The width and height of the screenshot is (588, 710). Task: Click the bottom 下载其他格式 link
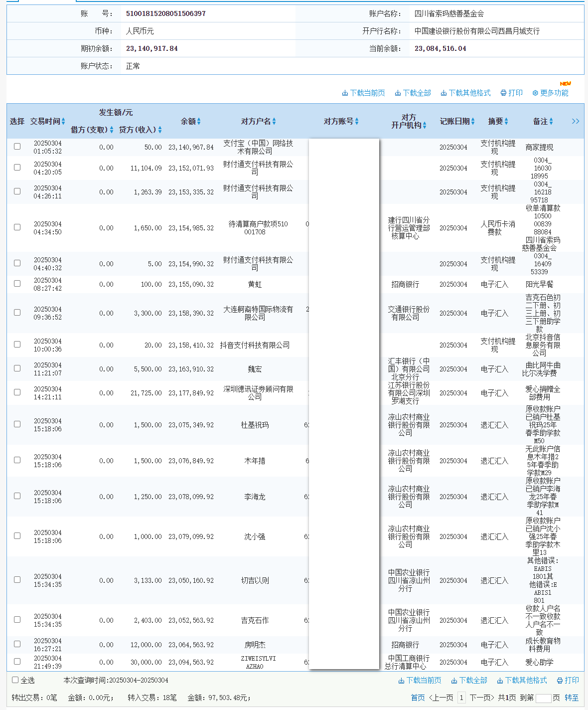pyautogui.click(x=522, y=681)
